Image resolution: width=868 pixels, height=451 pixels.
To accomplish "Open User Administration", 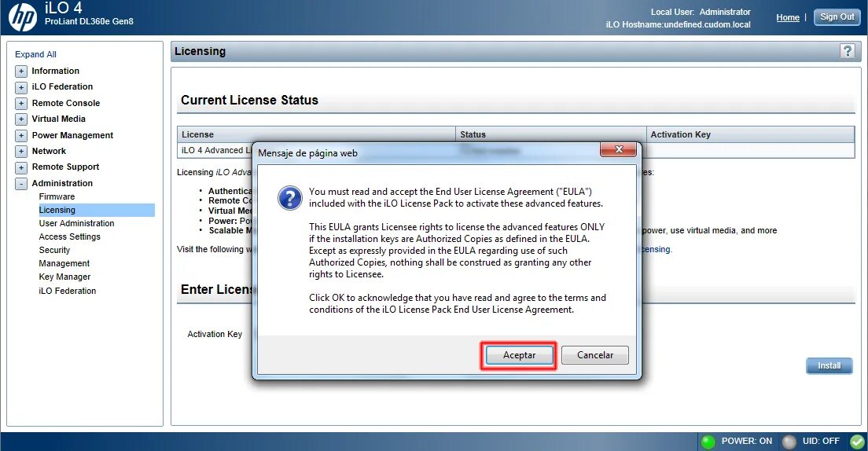I will pos(76,223).
